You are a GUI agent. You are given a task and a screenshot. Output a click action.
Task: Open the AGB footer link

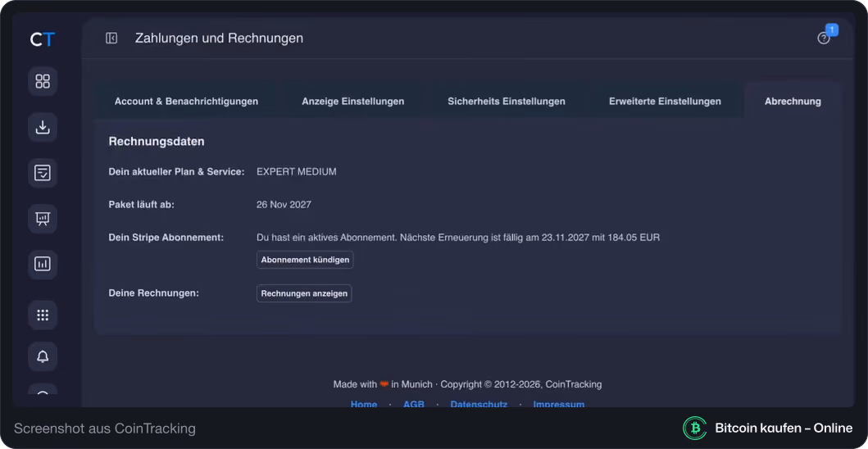414,404
